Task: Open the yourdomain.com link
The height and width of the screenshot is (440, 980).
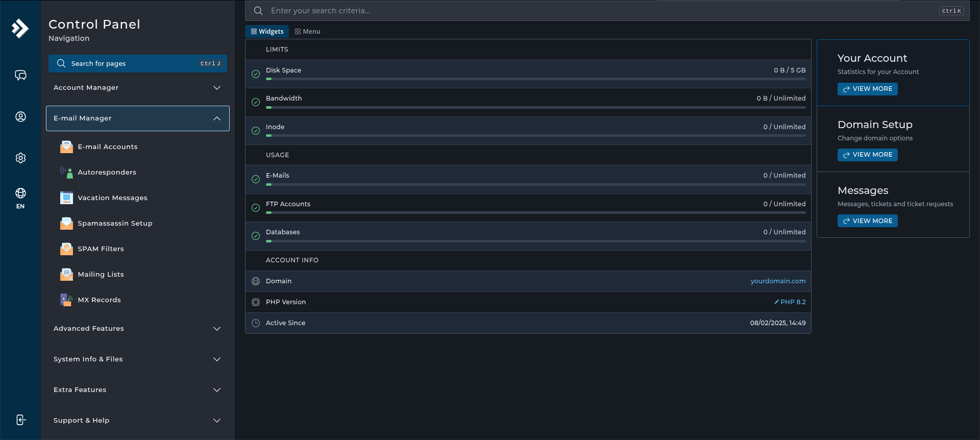Action: tap(778, 281)
